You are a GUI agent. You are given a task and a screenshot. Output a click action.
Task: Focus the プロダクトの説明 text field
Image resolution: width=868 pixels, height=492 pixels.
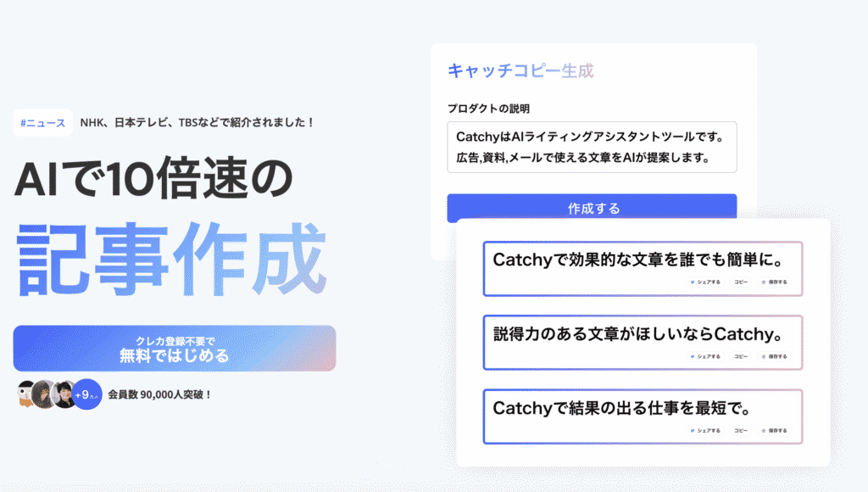click(x=592, y=148)
